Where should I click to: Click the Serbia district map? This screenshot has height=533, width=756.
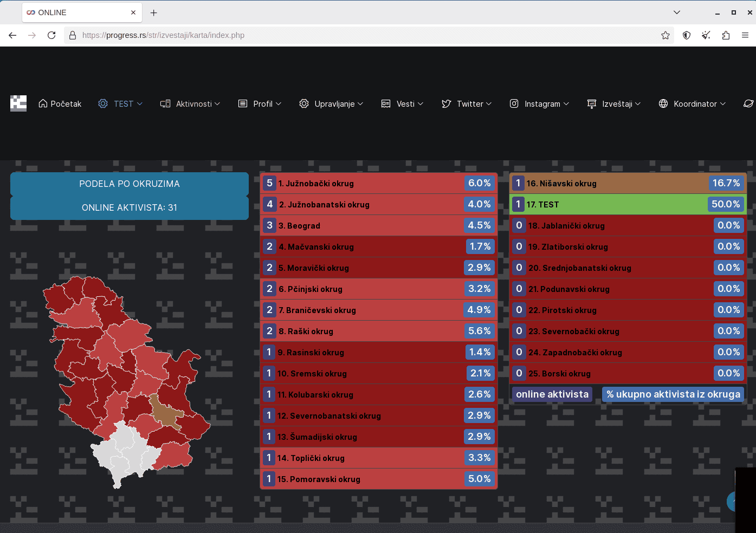click(127, 382)
